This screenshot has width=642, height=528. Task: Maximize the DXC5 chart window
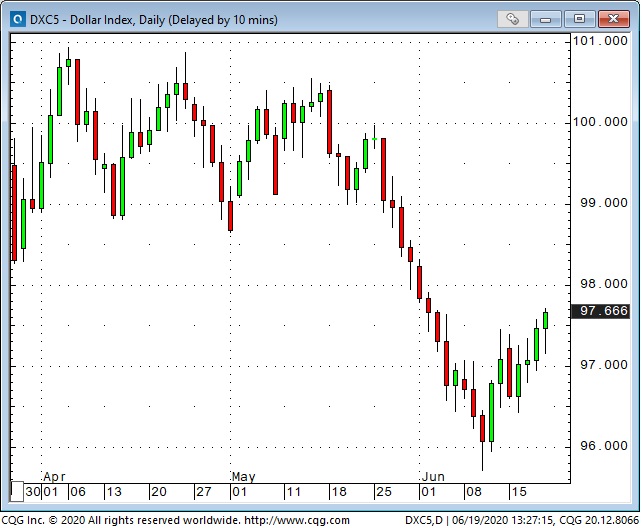(x=579, y=19)
